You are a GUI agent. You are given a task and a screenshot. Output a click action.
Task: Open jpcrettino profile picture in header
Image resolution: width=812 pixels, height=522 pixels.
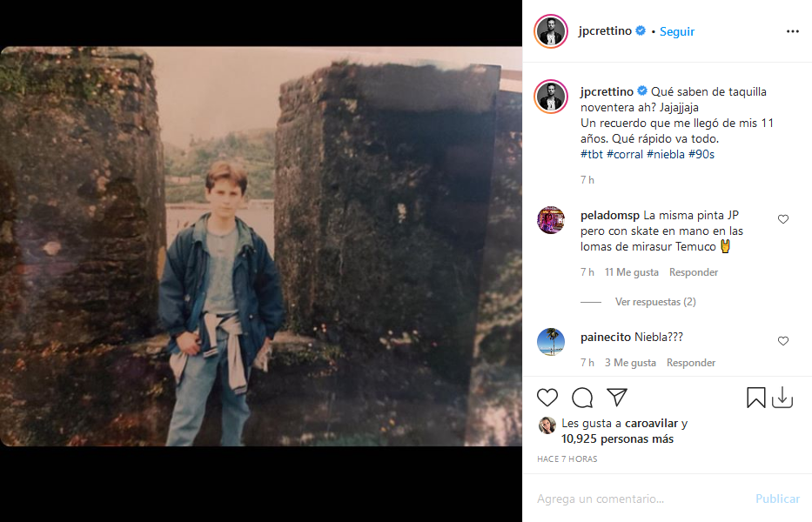[550, 31]
